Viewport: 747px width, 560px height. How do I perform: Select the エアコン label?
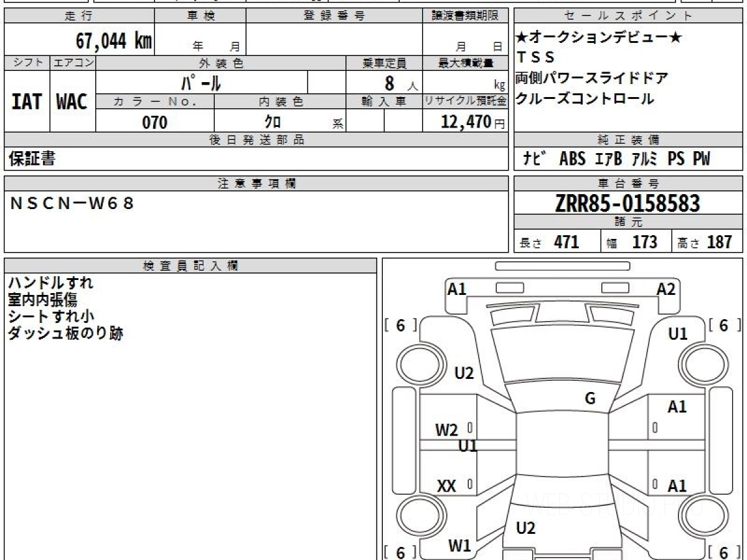(x=73, y=63)
